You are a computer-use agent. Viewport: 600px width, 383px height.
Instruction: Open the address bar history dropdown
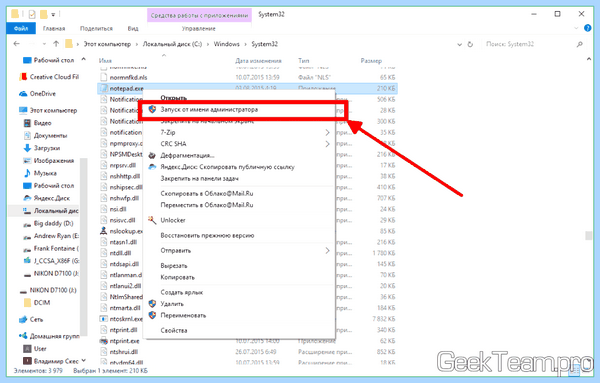point(459,44)
